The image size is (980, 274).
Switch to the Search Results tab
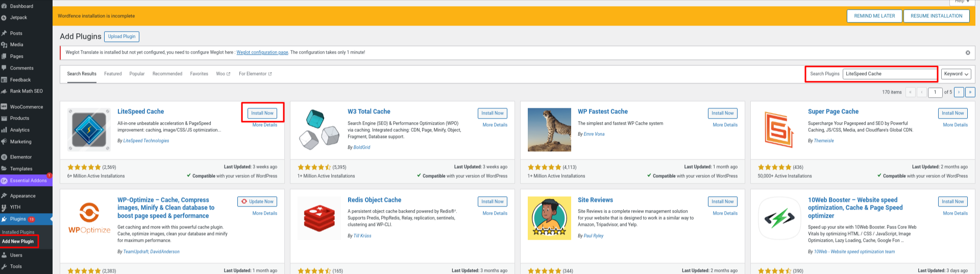pyautogui.click(x=82, y=74)
